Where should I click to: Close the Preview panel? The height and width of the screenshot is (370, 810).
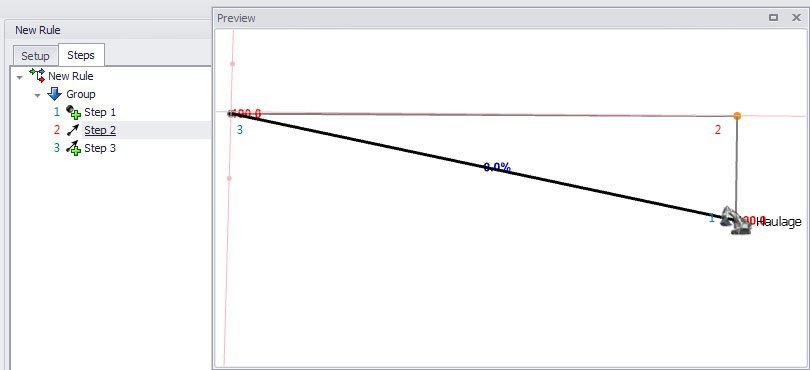coord(796,18)
